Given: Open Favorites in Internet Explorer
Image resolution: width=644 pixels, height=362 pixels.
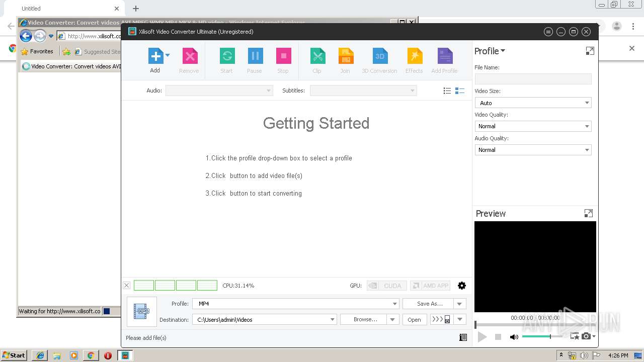Looking at the screenshot, I should coord(37,51).
